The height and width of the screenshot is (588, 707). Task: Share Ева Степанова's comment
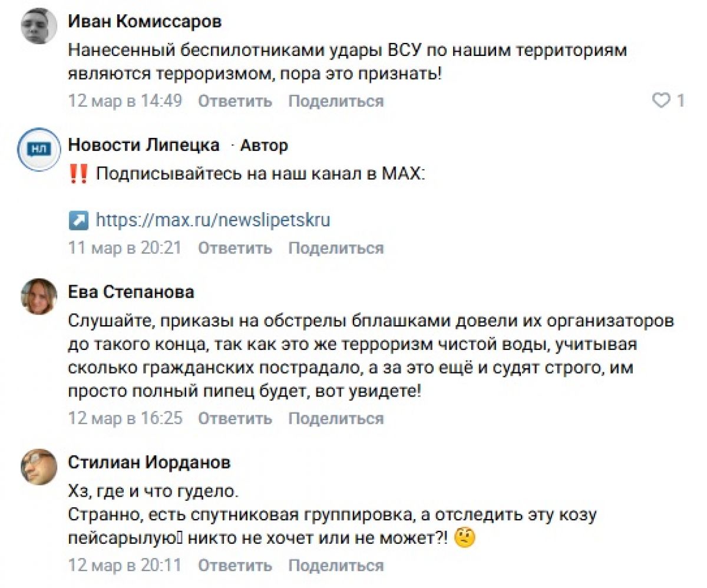335,419
